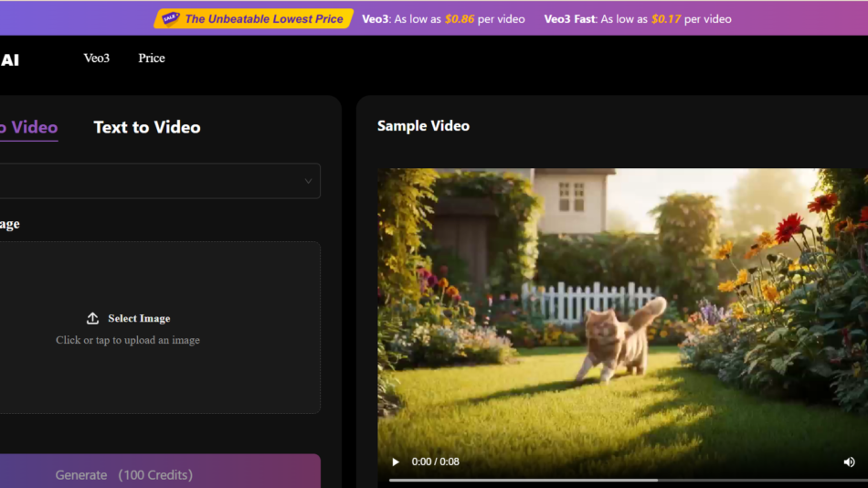Click the upload arrow icon

click(92, 318)
